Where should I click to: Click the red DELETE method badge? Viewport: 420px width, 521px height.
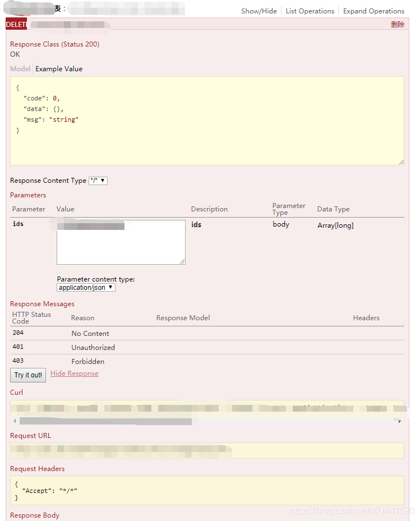click(x=16, y=24)
